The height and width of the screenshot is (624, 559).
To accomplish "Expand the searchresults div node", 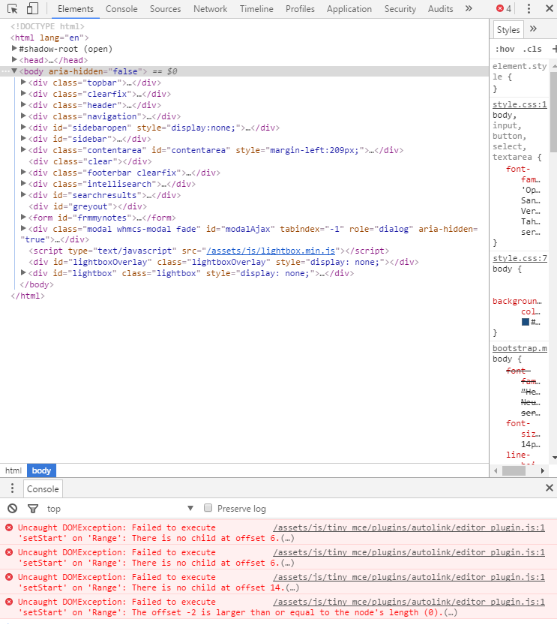I will (x=23, y=195).
